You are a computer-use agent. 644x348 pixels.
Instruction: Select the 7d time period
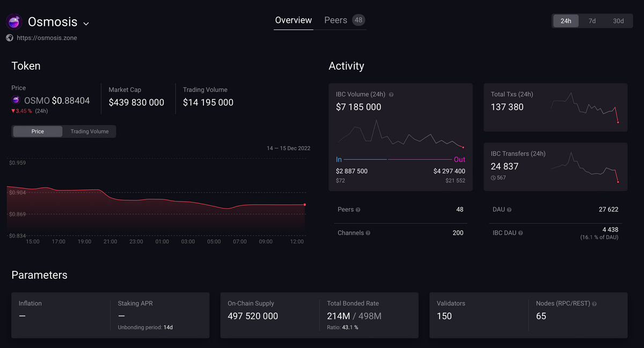click(592, 21)
